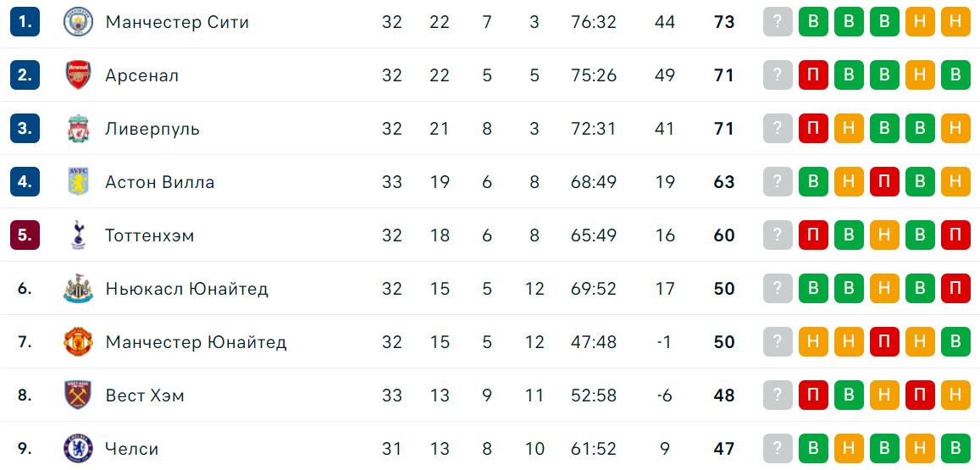Screen dimensions: 980x470
Task: Click the Chelsea club crest
Action: click(78, 449)
